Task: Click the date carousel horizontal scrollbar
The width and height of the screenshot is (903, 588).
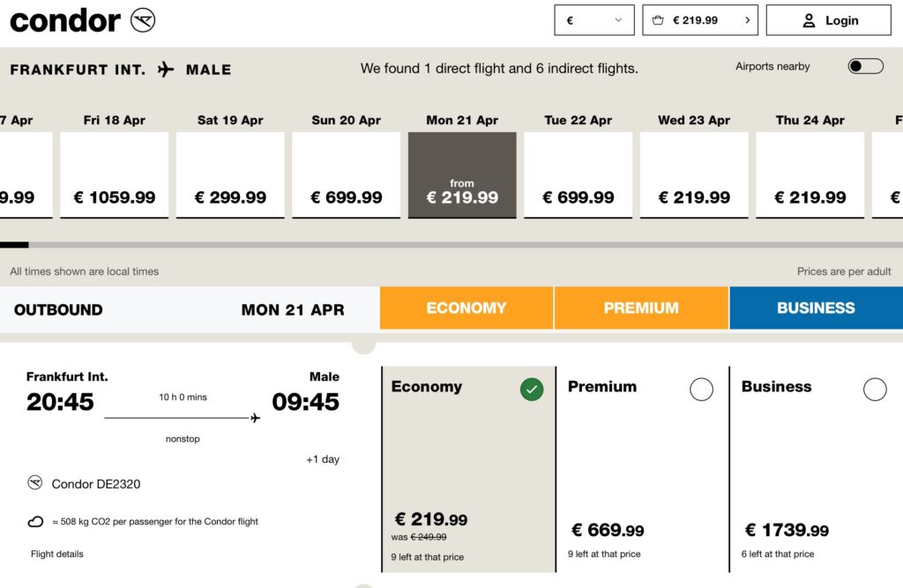Action: [451, 245]
